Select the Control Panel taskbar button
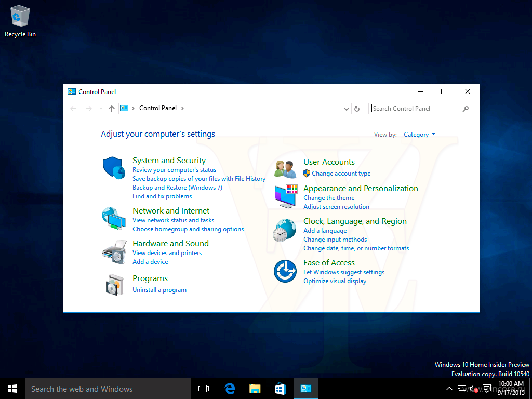This screenshot has width=532, height=399. coord(306,389)
